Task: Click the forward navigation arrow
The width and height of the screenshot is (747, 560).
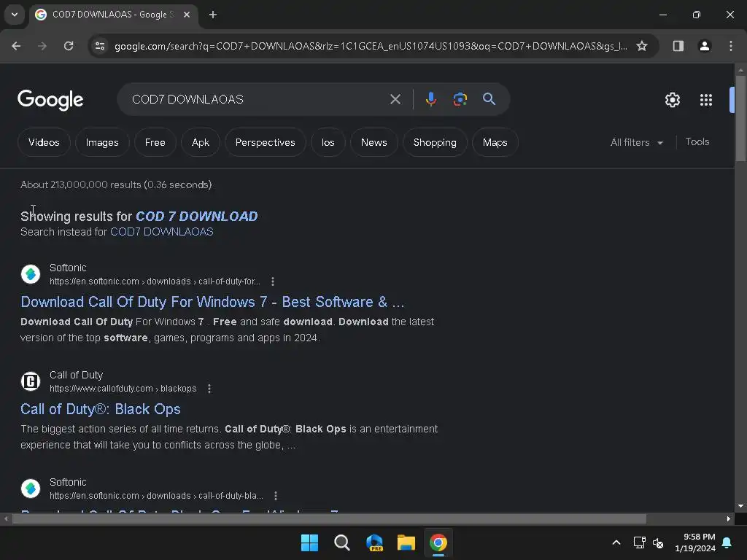Action: (42, 46)
